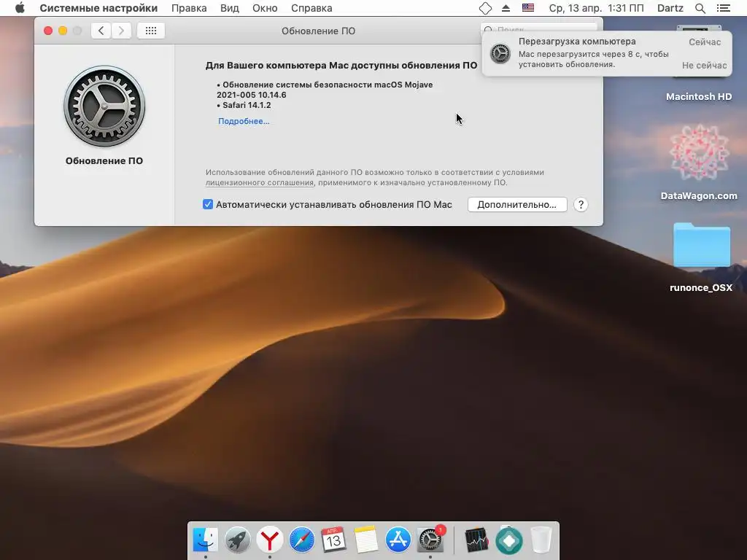Open the лицензионного соглашения link
Image resolution: width=747 pixels, height=560 pixels.
[x=260, y=182]
